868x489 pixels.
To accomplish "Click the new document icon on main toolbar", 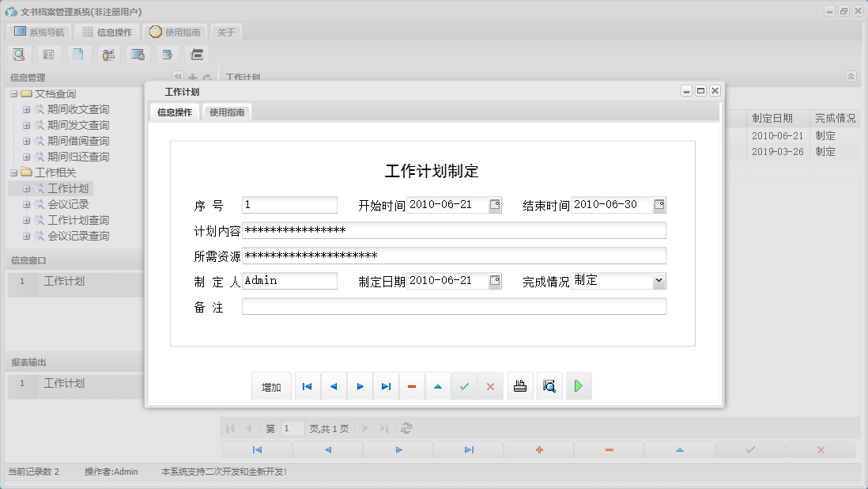I will pos(78,54).
